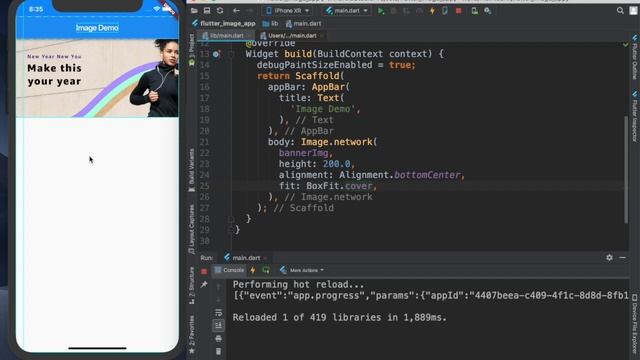
Task: Click the 'Reloaded 1 of 419 libraries' console line
Action: pyautogui.click(x=340, y=318)
